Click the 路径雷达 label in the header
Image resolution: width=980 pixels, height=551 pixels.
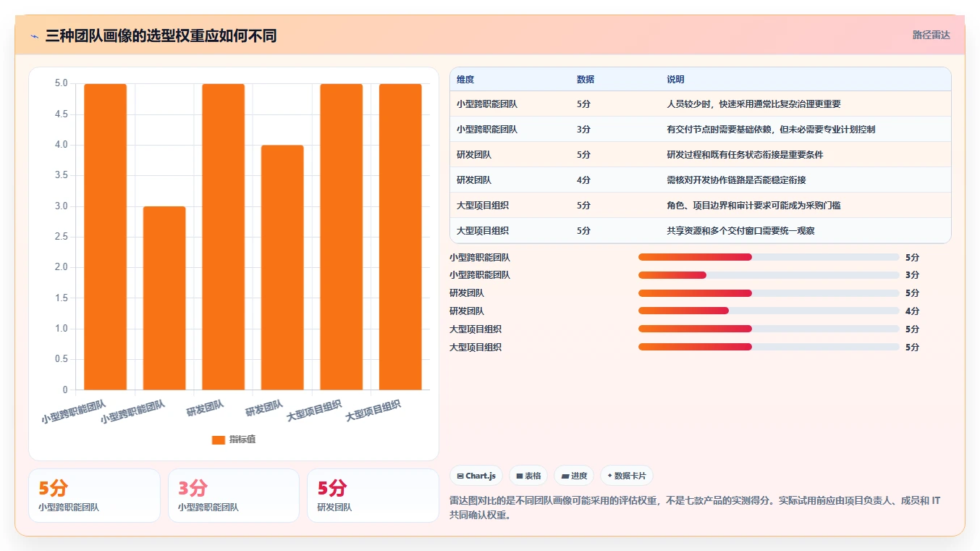pyautogui.click(x=931, y=35)
